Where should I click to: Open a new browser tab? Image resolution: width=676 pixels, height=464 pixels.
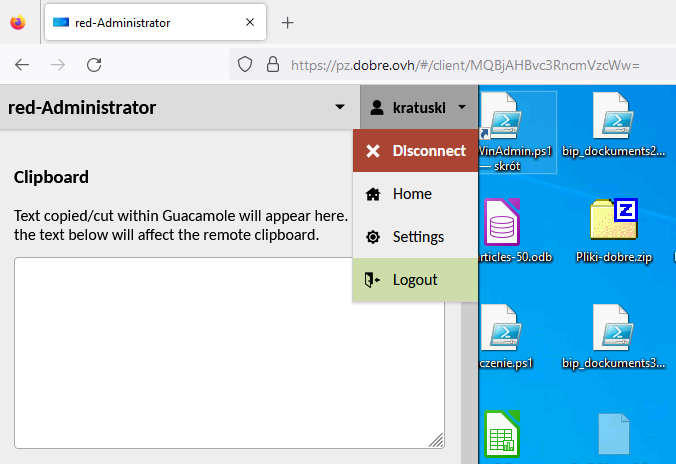coord(287,22)
